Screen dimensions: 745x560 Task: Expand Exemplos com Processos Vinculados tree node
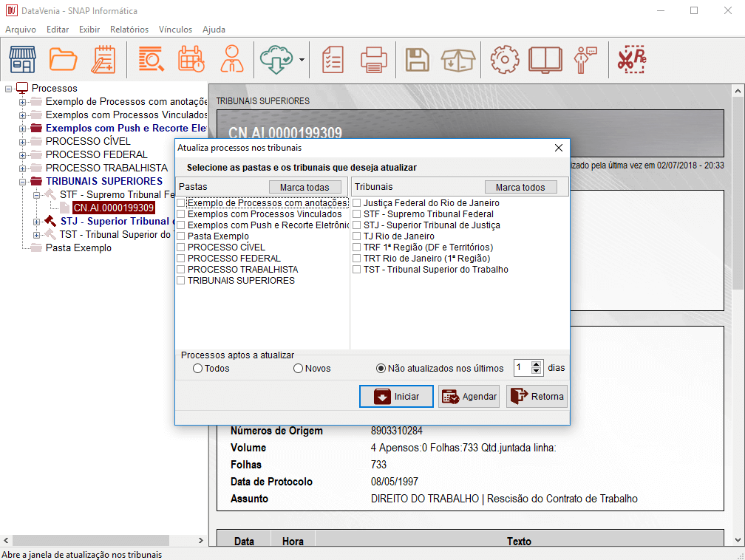22,115
